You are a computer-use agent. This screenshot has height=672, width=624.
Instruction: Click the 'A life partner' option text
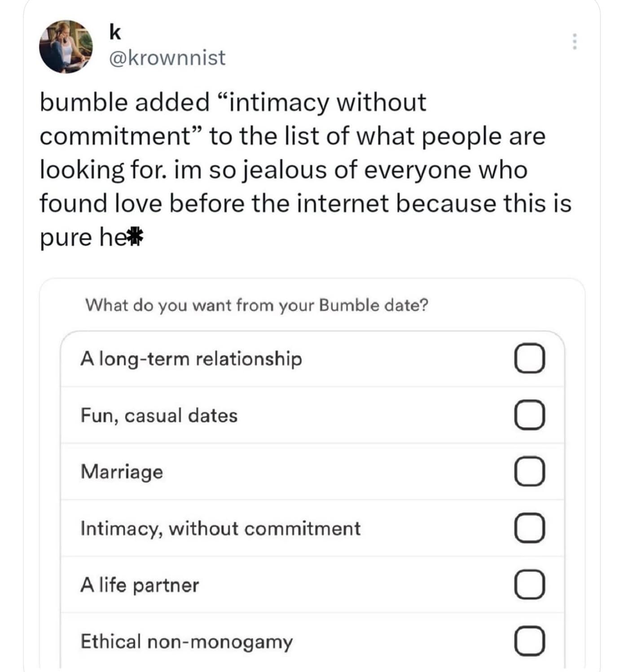pos(140,585)
